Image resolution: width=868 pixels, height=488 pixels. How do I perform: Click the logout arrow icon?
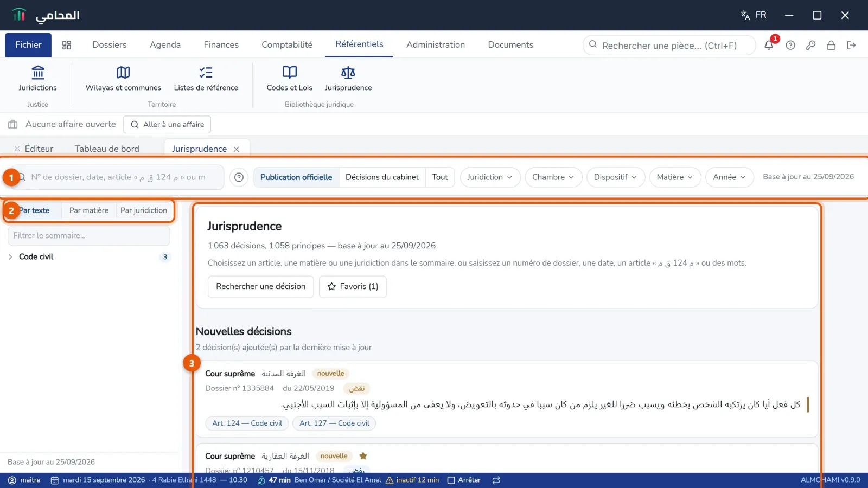(851, 45)
